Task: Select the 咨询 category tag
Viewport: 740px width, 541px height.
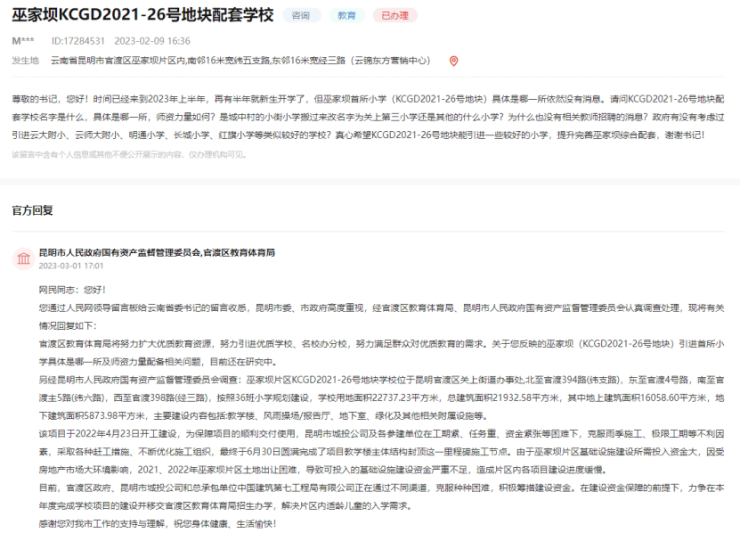Action: pyautogui.click(x=301, y=16)
